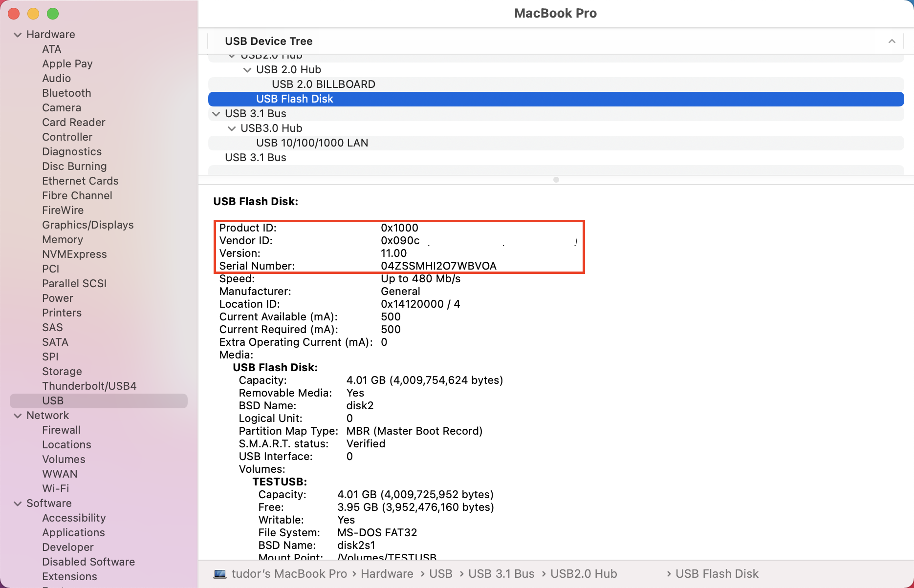Show Graphics/Displays information
This screenshot has width=914, height=588.
pos(87,225)
